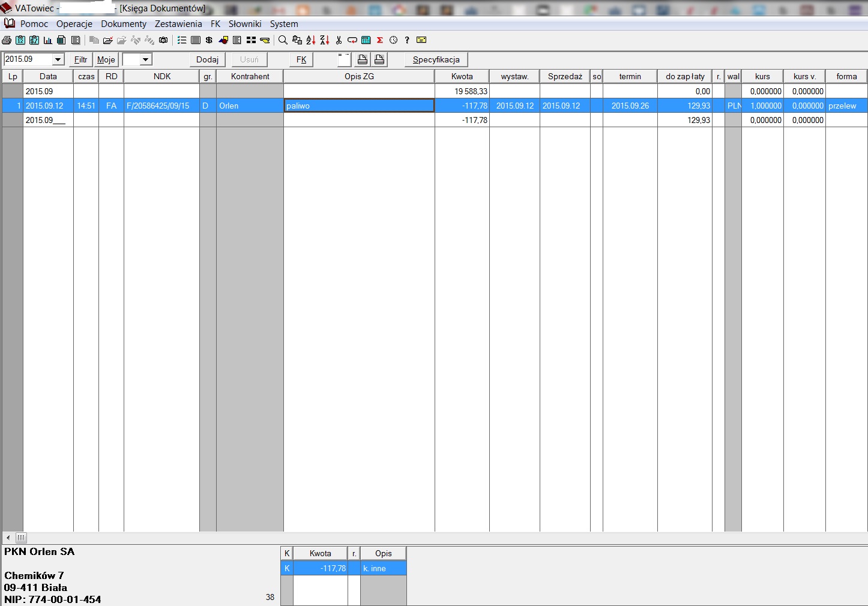Sort ascending with the A-Z icon
868x606 pixels.
point(310,40)
